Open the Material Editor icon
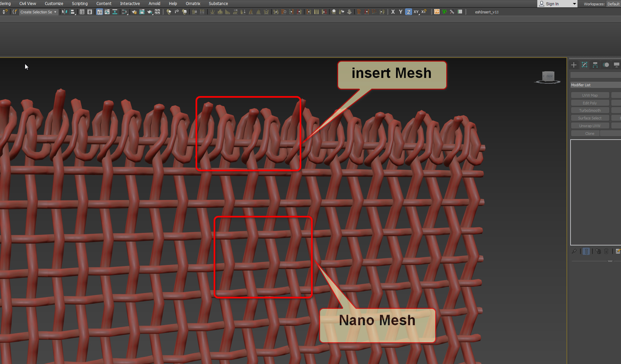The height and width of the screenshot is (364, 621). pyautogui.click(x=125, y=12)
